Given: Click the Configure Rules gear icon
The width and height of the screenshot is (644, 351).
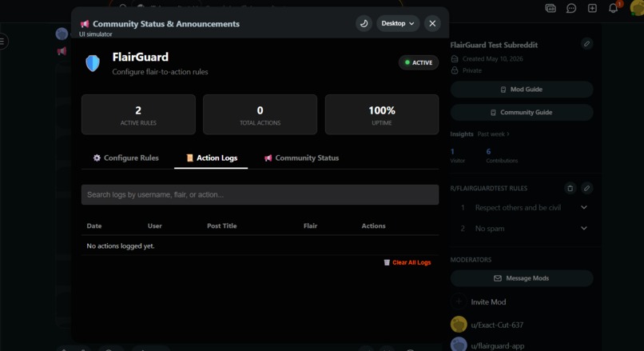Looking at the screenshot, I should [97, 158].
